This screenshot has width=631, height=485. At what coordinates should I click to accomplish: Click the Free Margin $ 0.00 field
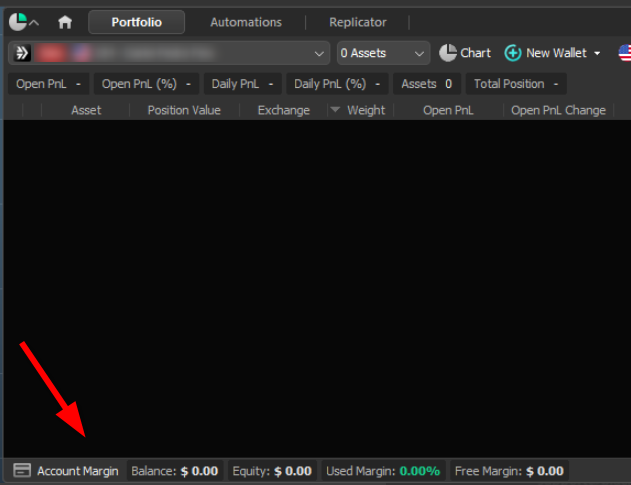pos(509,471)
